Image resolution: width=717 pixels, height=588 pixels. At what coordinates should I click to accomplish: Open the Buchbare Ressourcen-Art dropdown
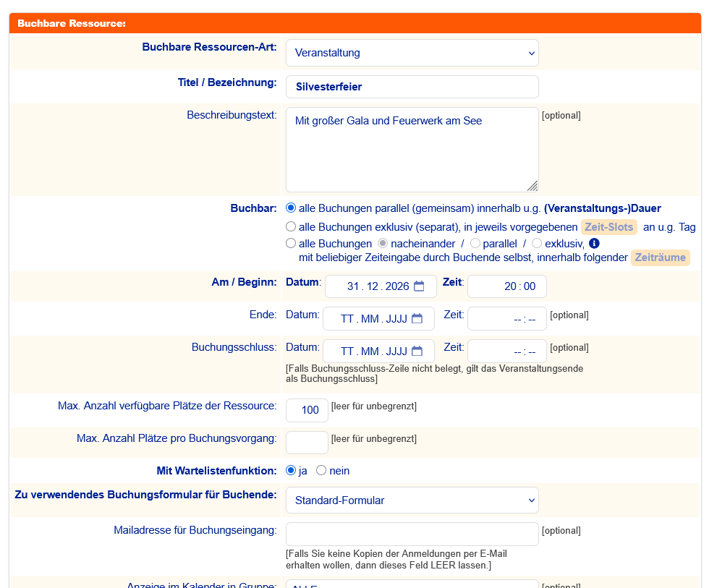[x=412, y=53]
